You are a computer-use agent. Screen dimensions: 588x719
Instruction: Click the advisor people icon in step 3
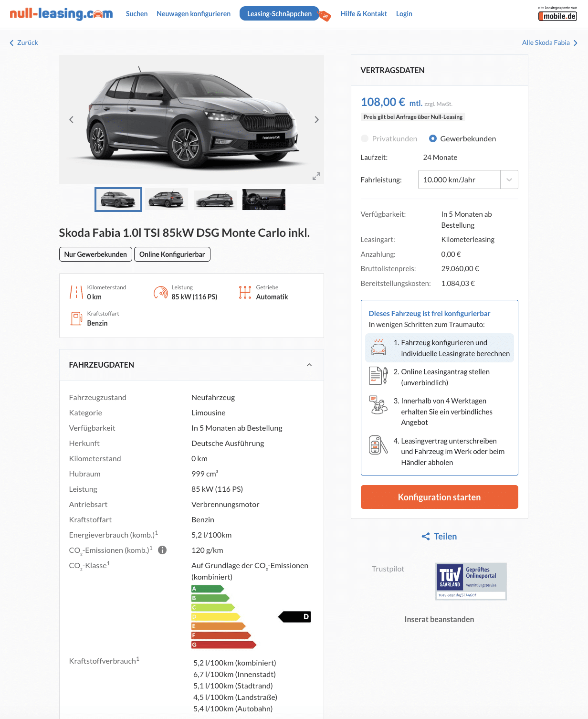tap(378, 405)
